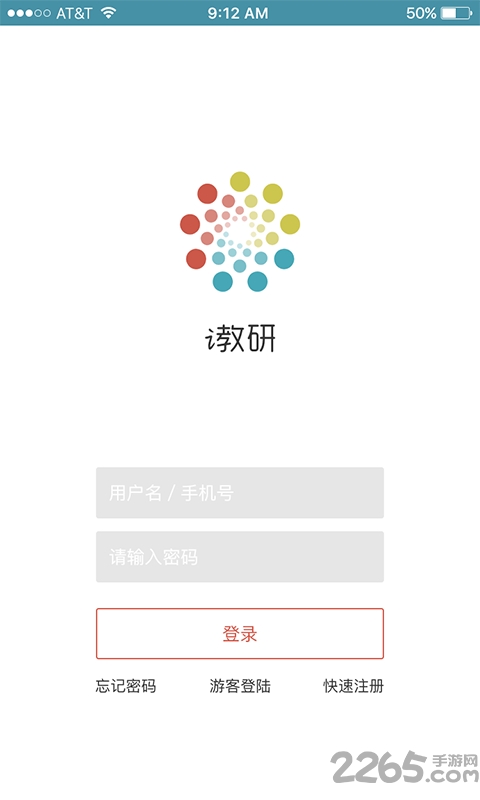Tap the colorful dotted circle app logo
Viewport: 480px width, 800px height.
(240, 232)
